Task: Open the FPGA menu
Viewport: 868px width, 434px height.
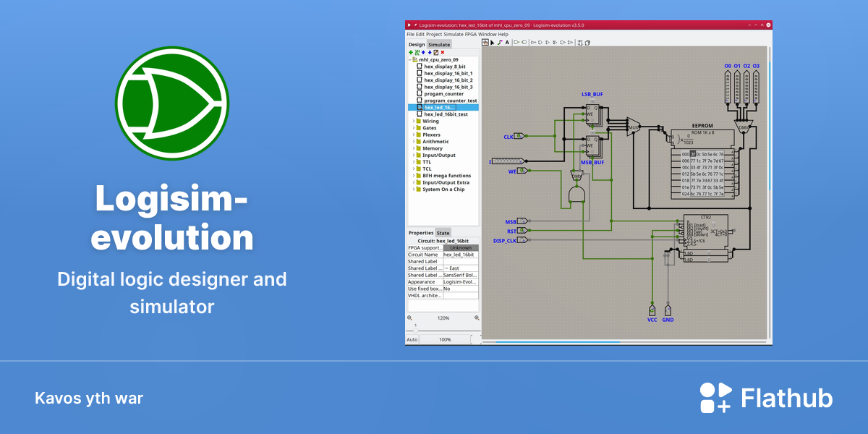Action: (471, 34)
